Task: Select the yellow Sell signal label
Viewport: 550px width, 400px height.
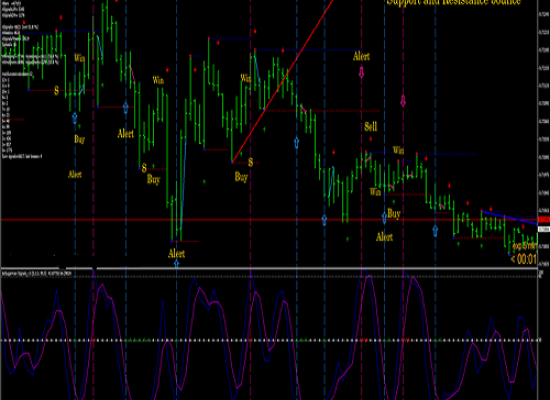Action: [x=371, y=126]
